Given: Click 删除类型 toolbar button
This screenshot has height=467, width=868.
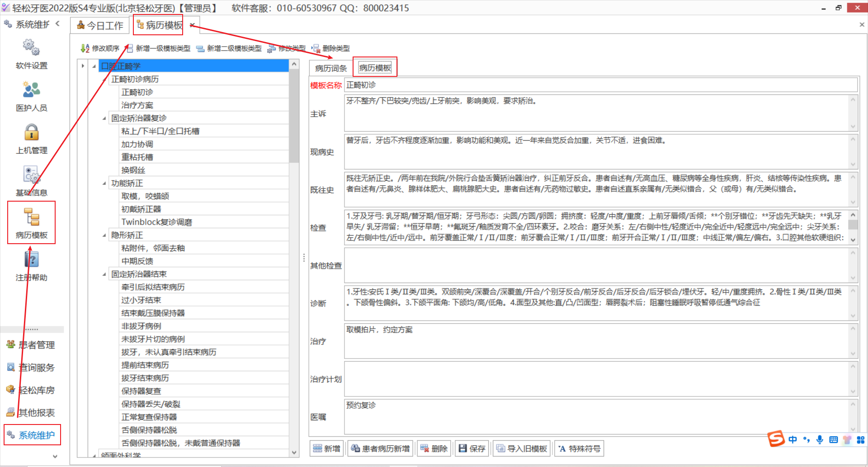Looking at the screenshot, I should (x=330, y=48).
